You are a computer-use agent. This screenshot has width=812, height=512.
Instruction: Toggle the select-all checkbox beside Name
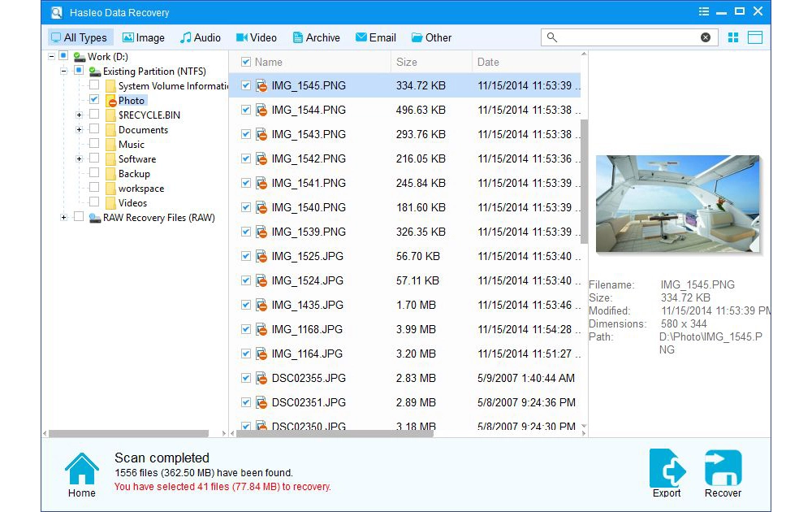point(246,62)
